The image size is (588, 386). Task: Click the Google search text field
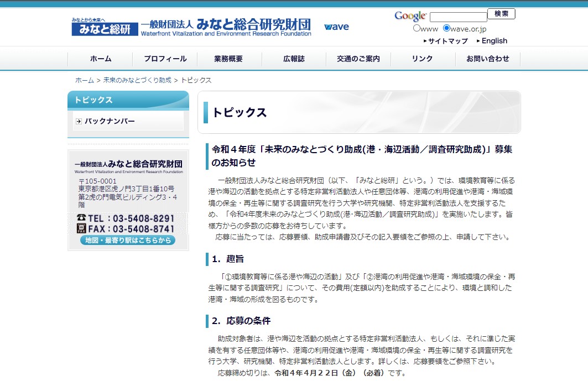tap(458, 17)
